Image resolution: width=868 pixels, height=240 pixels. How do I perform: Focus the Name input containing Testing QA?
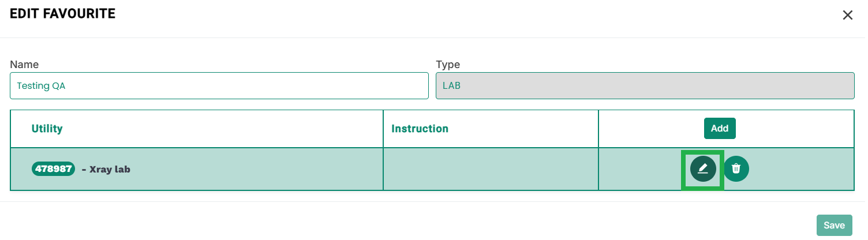pos(219,85)
